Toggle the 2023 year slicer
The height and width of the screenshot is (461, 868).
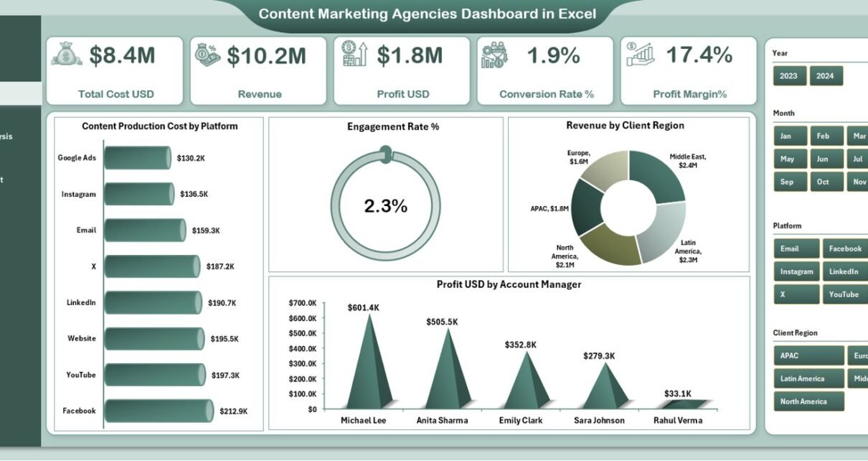point(789,76)
